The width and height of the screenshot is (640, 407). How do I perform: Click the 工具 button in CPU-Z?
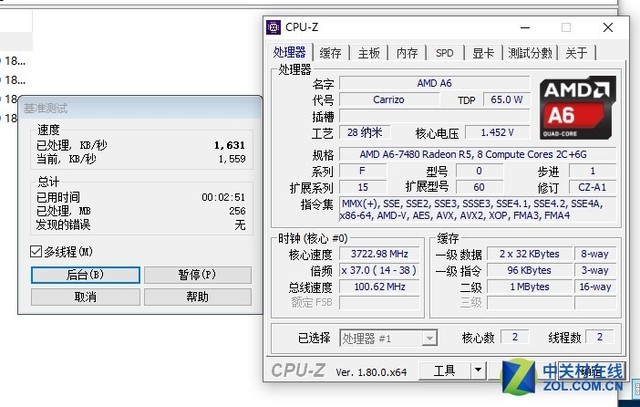click(x=444, y=371)
